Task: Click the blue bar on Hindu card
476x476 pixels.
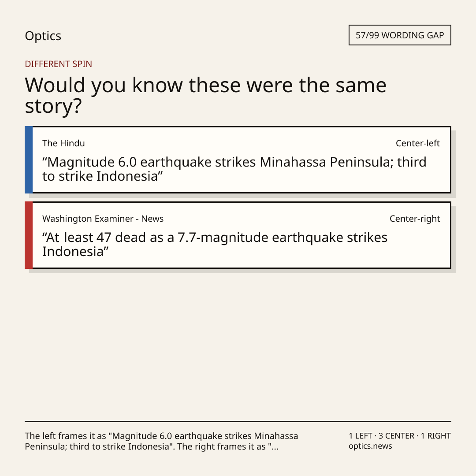Action: [29, 160]
